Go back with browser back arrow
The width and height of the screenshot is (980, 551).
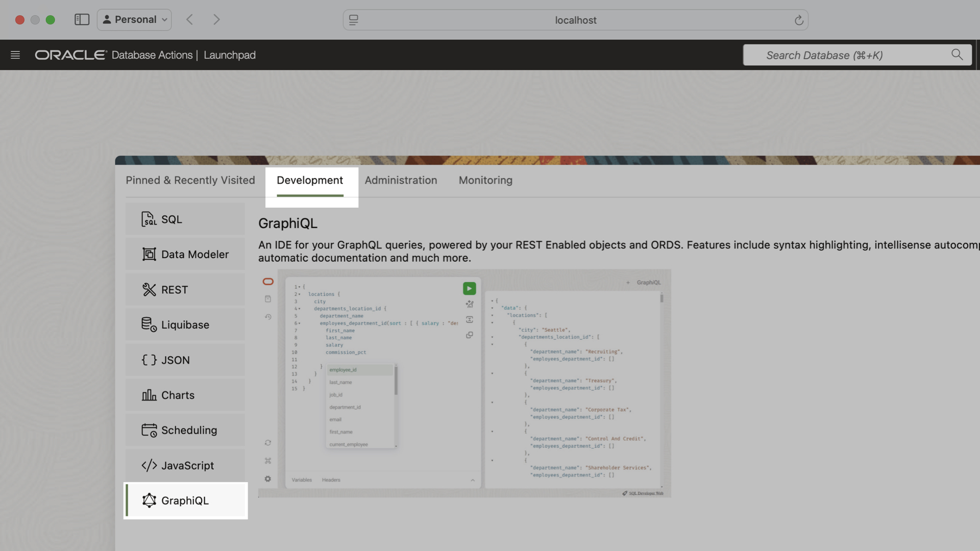[190, 19]
